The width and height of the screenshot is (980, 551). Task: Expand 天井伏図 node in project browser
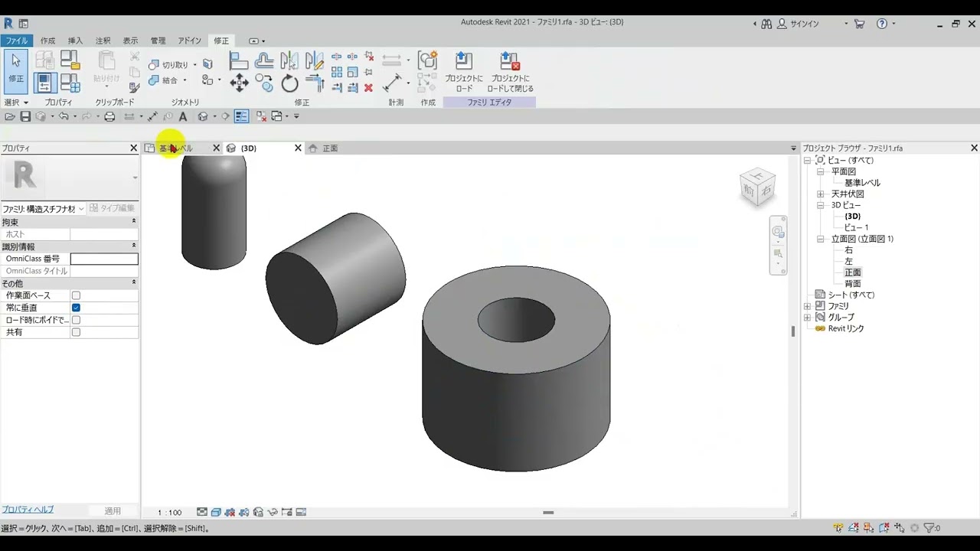pyautogui.click(x=820, y=194)
